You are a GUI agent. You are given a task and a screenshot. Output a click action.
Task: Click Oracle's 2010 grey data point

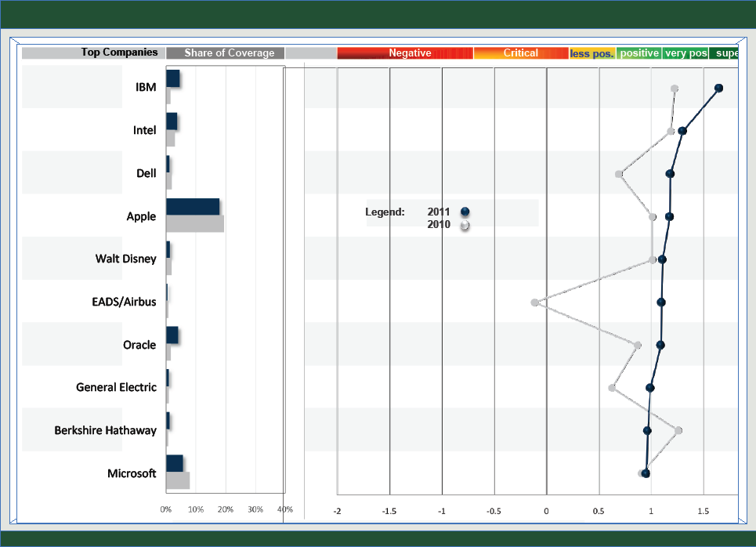(x=638, y=346)
